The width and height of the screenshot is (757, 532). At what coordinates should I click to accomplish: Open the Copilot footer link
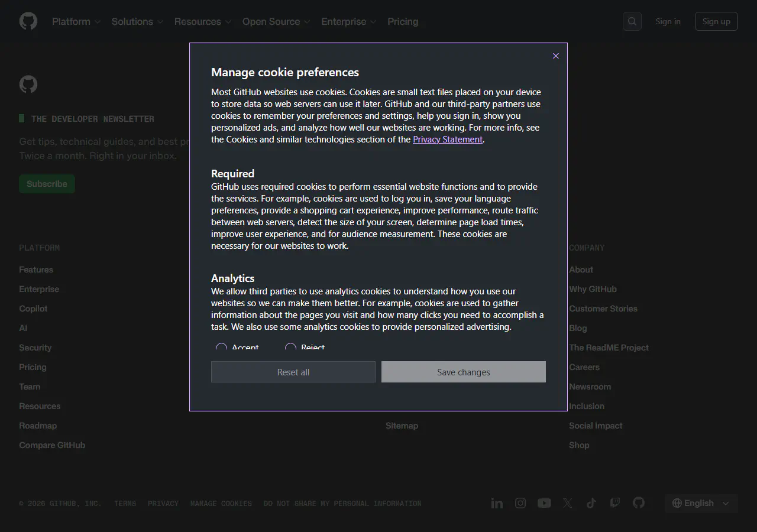pos(33,309)
